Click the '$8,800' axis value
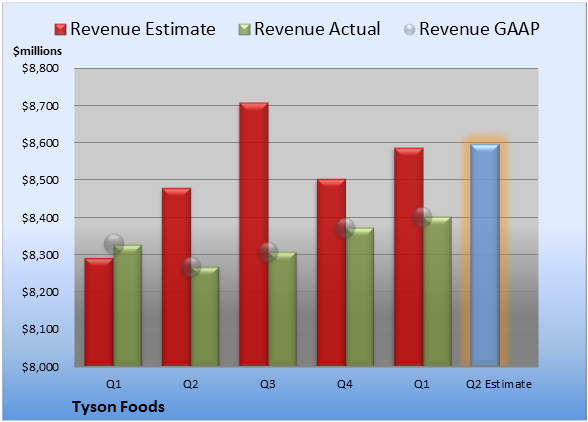The image size is (588, 422). click(40, 68)
